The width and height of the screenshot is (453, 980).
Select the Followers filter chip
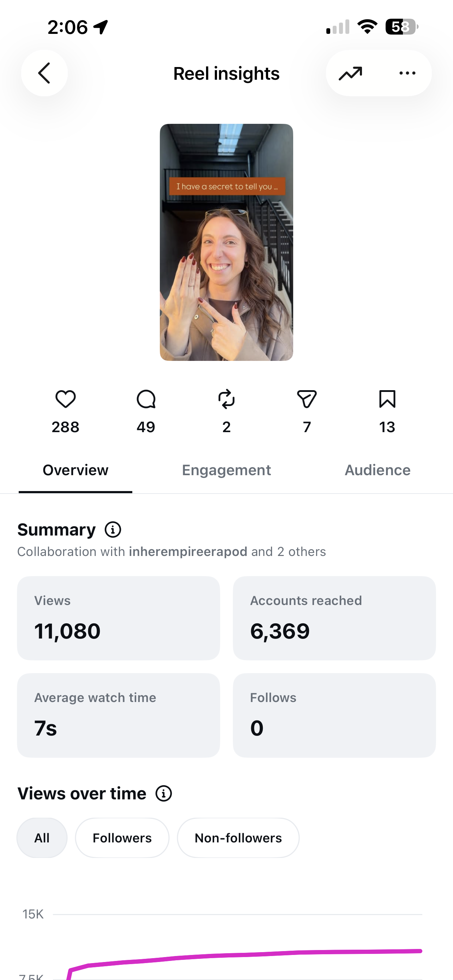click(122, 838)
